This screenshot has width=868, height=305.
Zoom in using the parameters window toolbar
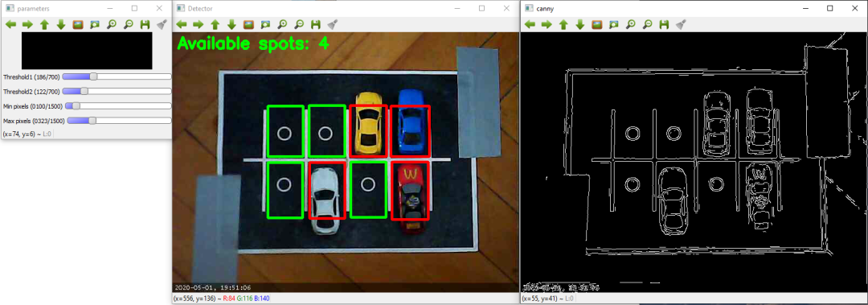pyautogui.click(x=111, y=24)
